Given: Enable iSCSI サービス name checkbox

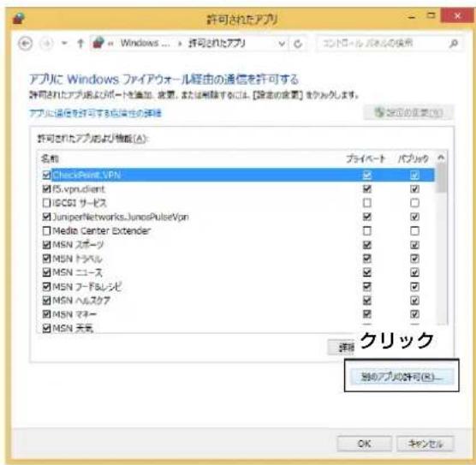Looking at the screenshot, I should (46, 203).
